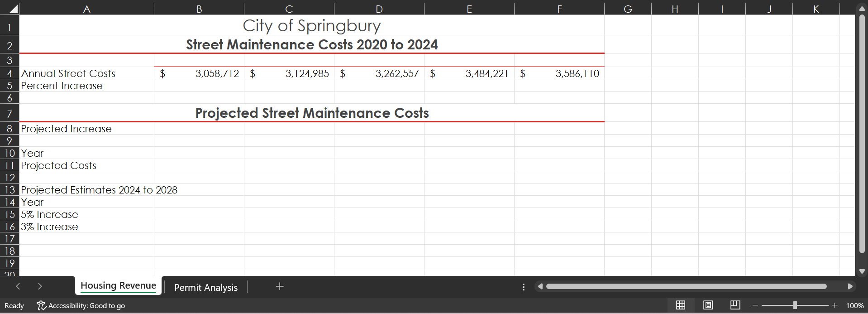This screenshot has width=868, height=314.
Task: Select the Year cell in row 14
Action: point(86,202)
